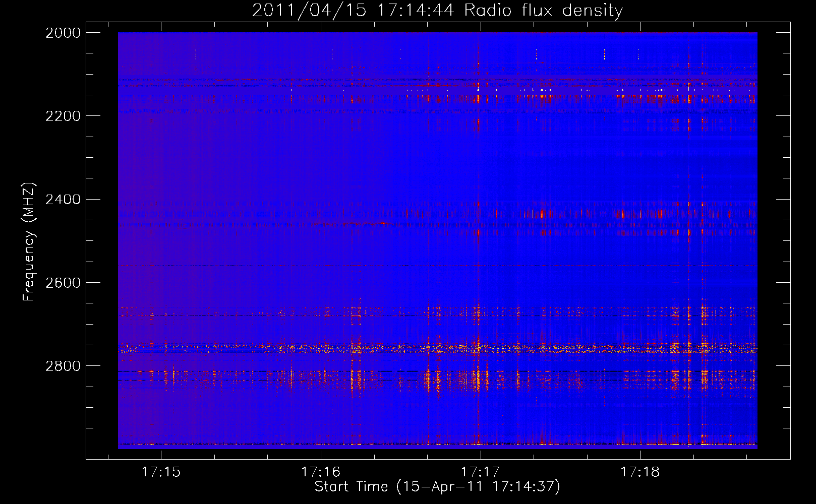Select the 2600 frequency axis label
The height and width of the screenshot is (504, 816).
(63, 283)
